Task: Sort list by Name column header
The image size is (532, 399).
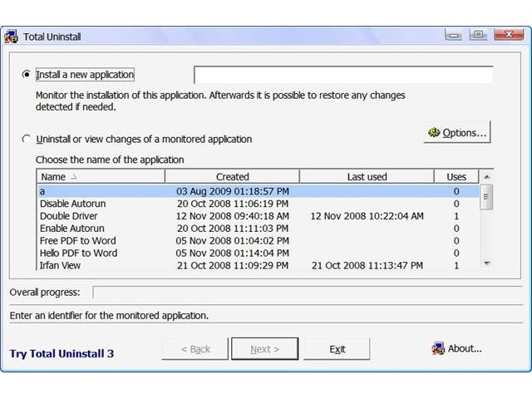Action: 100,177
